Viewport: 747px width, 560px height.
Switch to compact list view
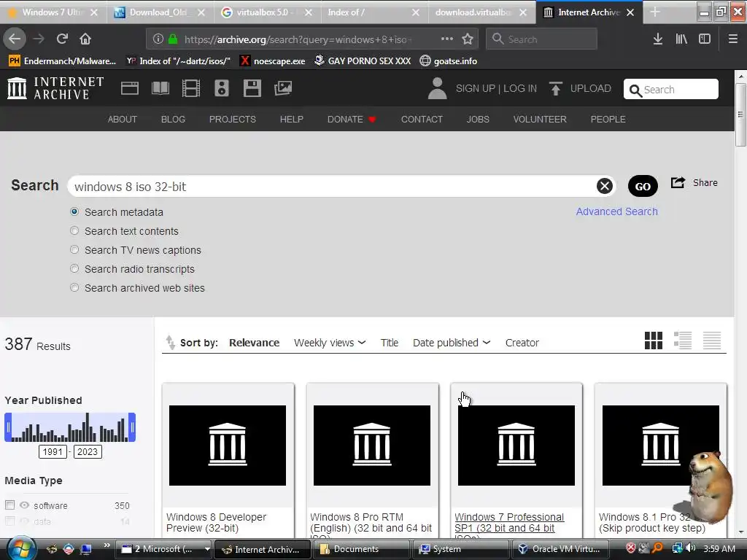click(x=712, y=341)
